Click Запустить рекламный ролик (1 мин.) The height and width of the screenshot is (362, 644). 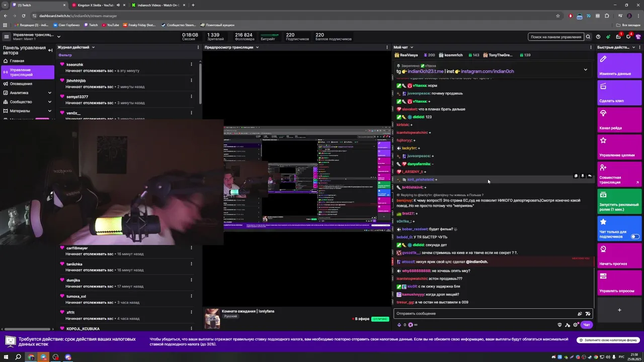tap(619, 201)
